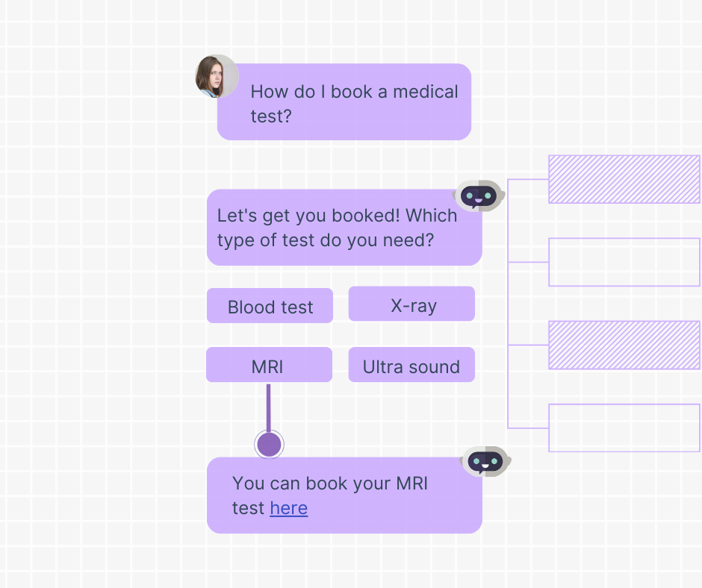Click the purple circle node under MRI
Viewport: 702px width, 588px height.
(x=269, y=445)
